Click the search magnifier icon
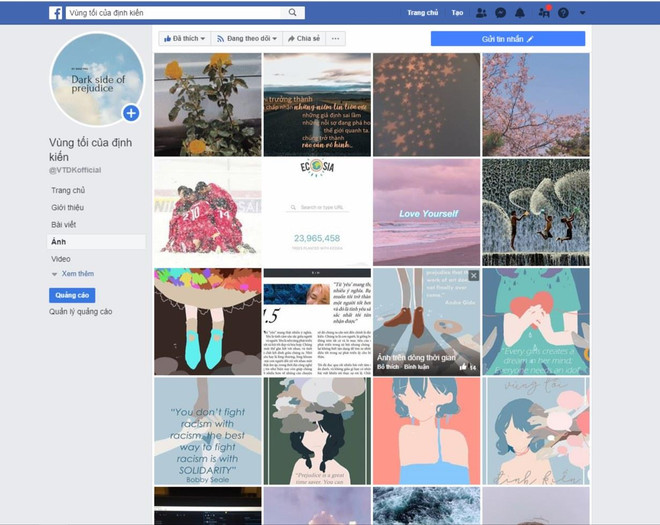The image size is (660, 525). point(293,13)
